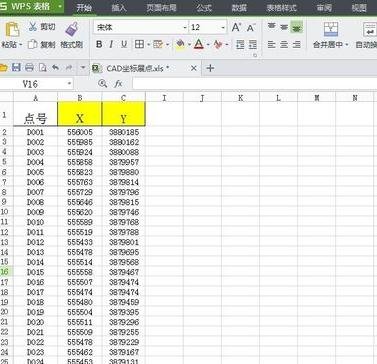
Task: Click inside the formula bar input
Action: (x=254, y=84)
